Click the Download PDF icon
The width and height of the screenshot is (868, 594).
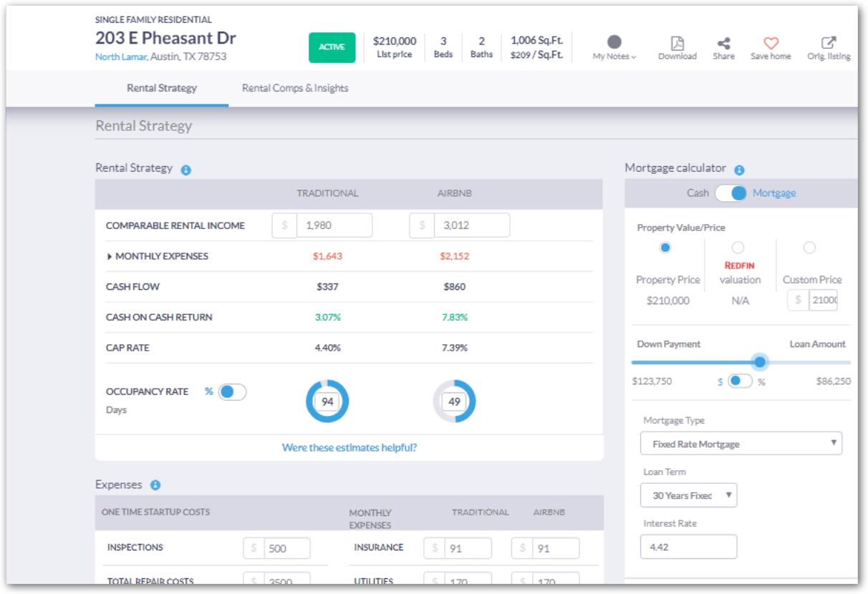pyautogui.click(x=677, y=44)
